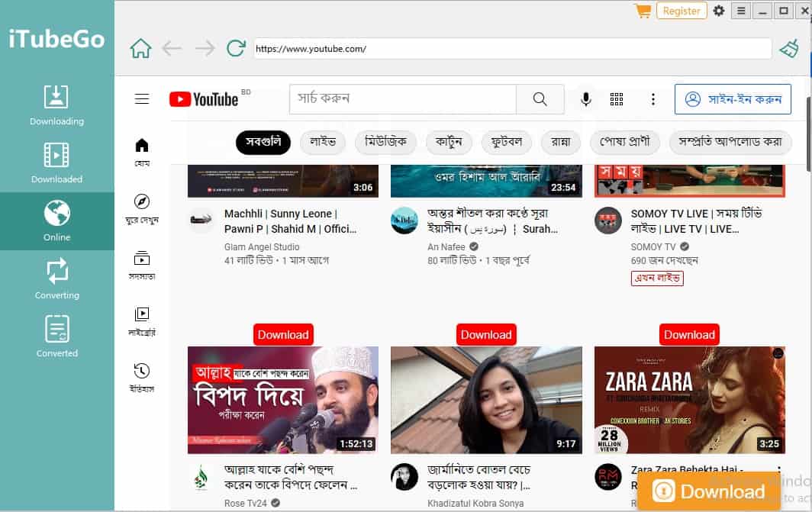Open the Downloaded section in iTubeGo sidebar

click(56, 163)
